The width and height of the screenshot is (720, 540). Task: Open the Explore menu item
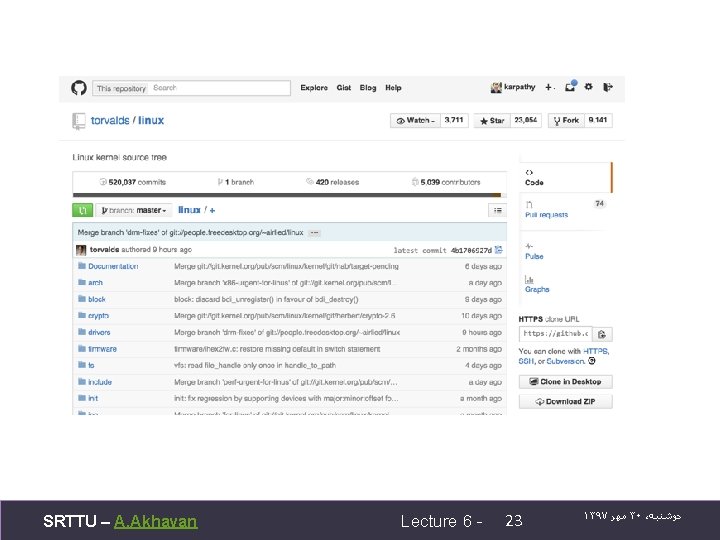point(314,88)
